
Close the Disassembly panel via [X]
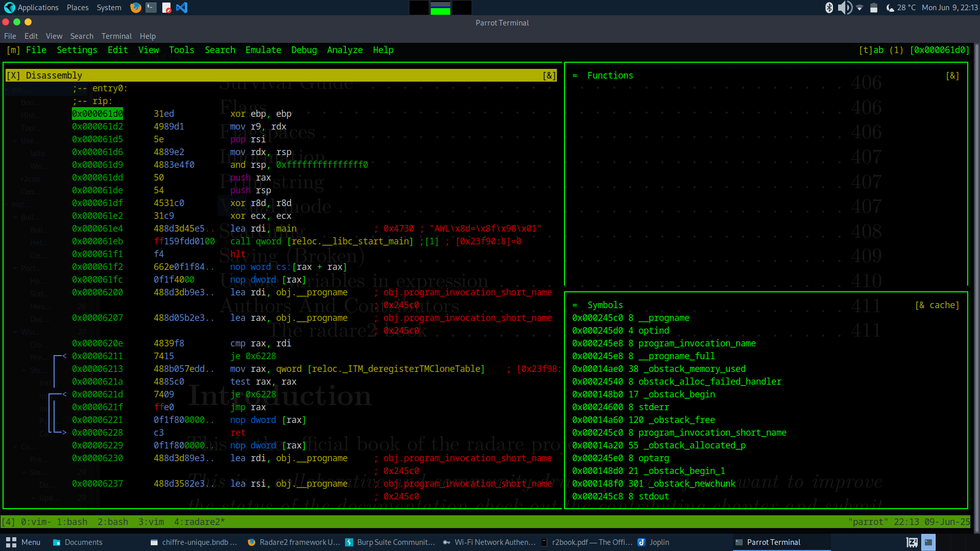13,76
